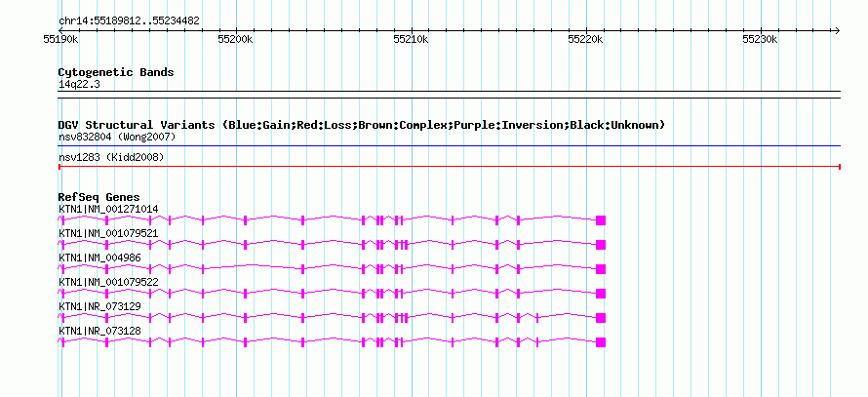
Task: Click the last exon block of NM_001079522
Action: coord(601,294)
